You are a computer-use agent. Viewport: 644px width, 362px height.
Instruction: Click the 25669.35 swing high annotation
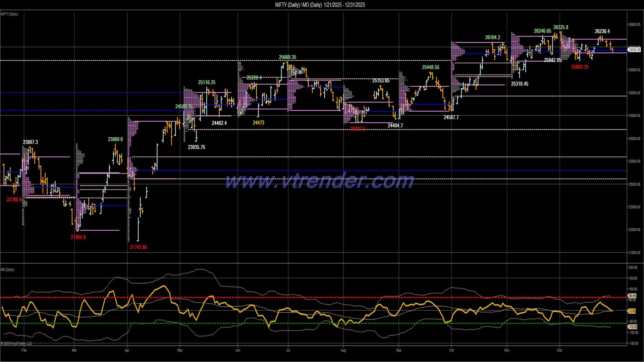coord(287,57)
